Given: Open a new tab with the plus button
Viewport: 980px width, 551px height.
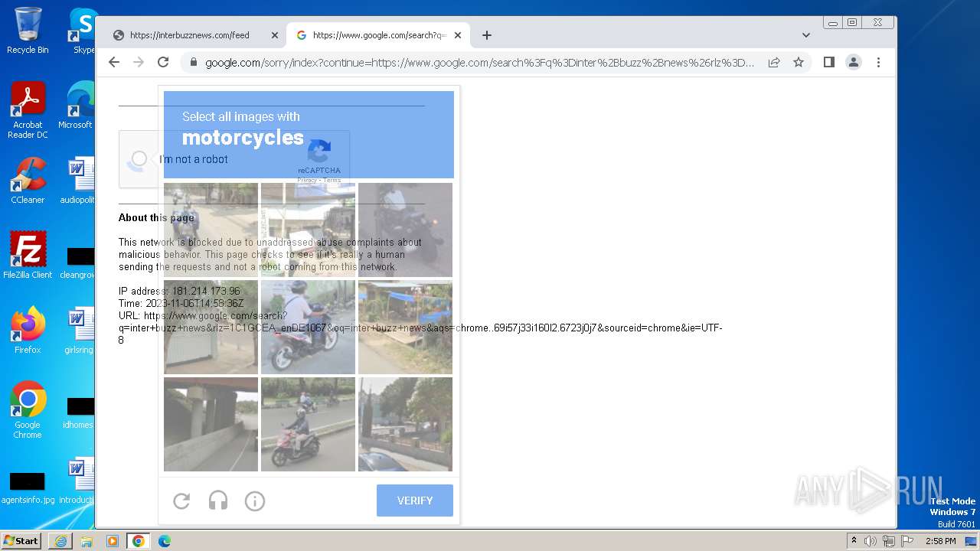Looking at the screenshot, I should point(487,35).
